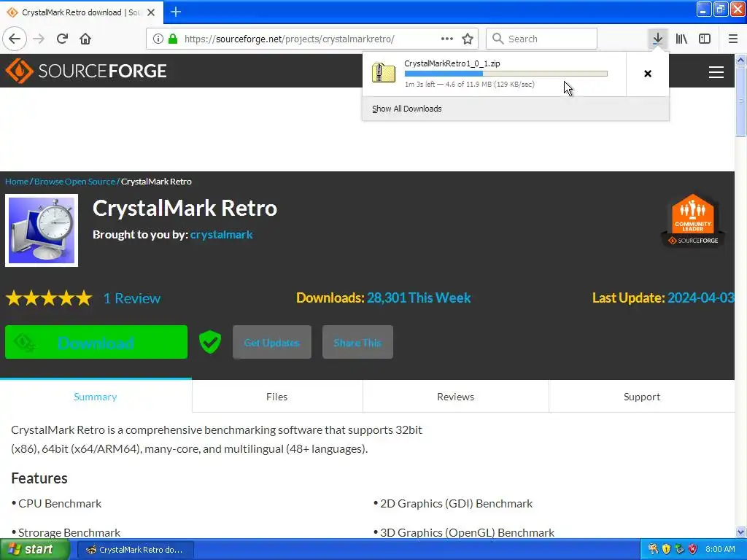The image size is (747, 560).
Task: Switch to the Files tab
Action: tap(276, 397)
